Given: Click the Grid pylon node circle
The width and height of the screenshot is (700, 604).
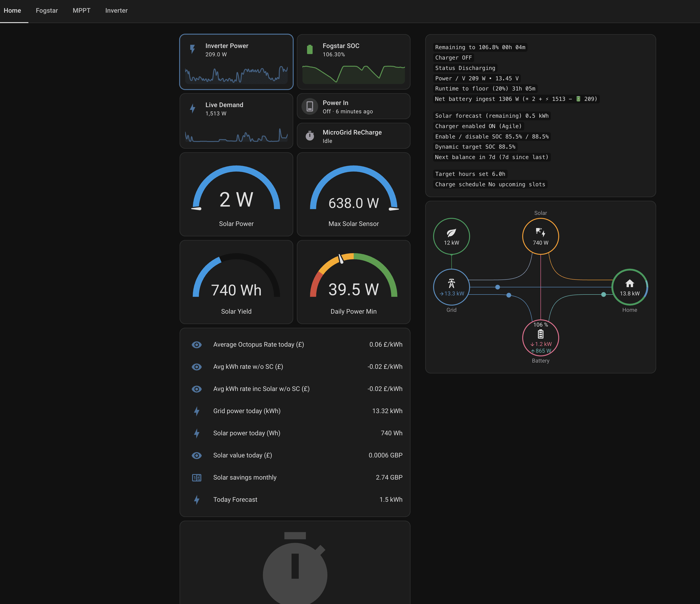Looking at the screenshot, I should (x=451, y=287).
